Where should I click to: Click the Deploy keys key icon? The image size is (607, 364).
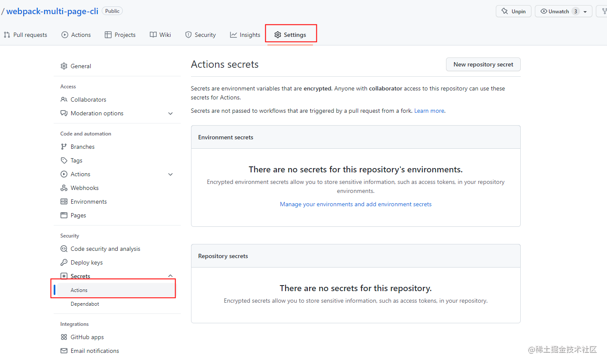[64, 262]
